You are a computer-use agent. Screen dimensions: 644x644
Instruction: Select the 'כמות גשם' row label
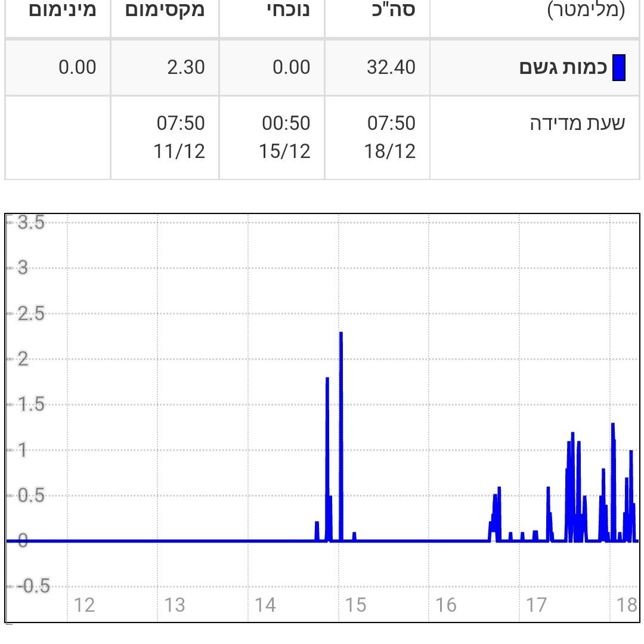click(x=563, y=67)
